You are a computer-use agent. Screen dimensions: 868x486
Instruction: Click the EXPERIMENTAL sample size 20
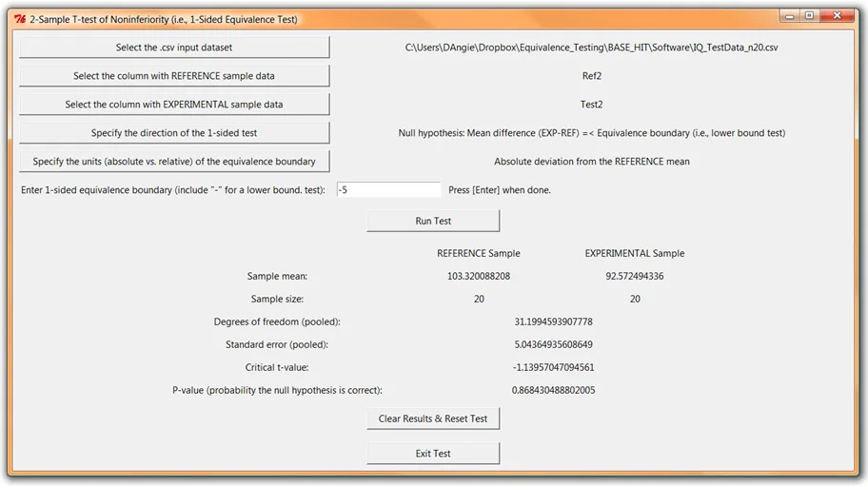click(635, 300)
